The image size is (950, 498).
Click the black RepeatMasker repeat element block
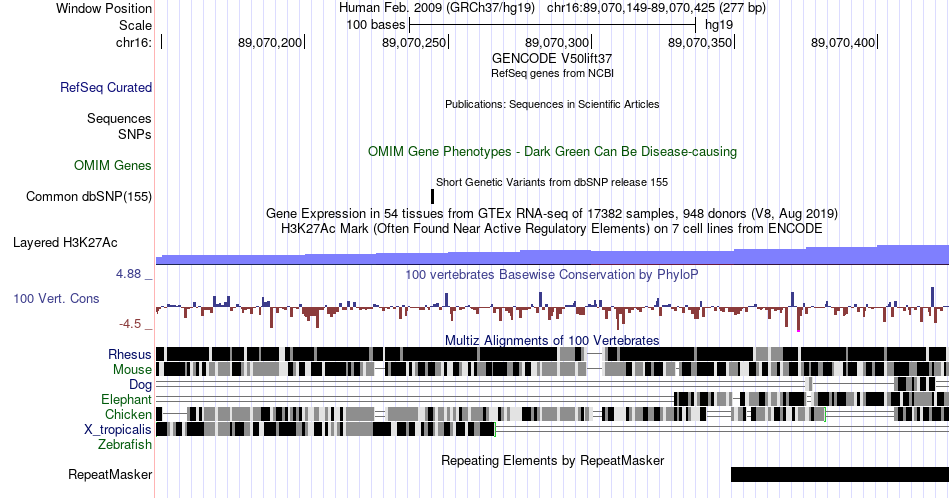click(x=840, y=474)
